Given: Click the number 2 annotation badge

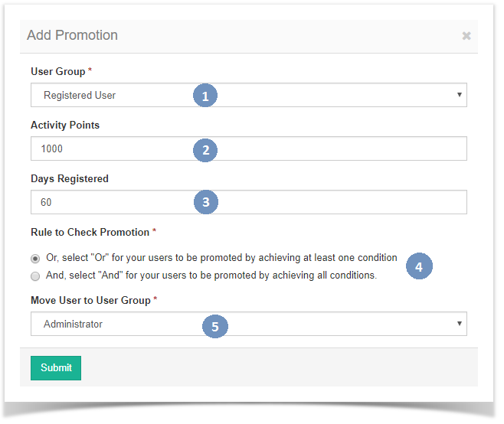Looking at the screenshot, I should point(205,150).
